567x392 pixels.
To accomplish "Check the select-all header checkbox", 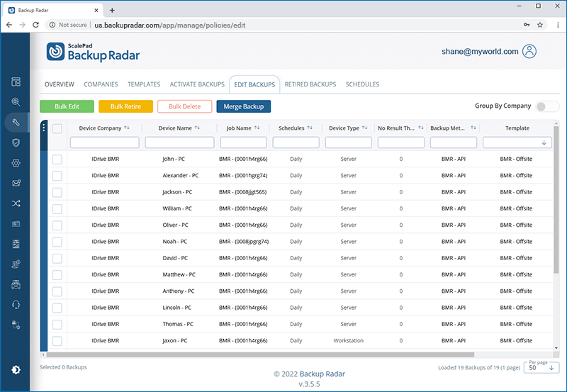I will (x=57, y=128).
